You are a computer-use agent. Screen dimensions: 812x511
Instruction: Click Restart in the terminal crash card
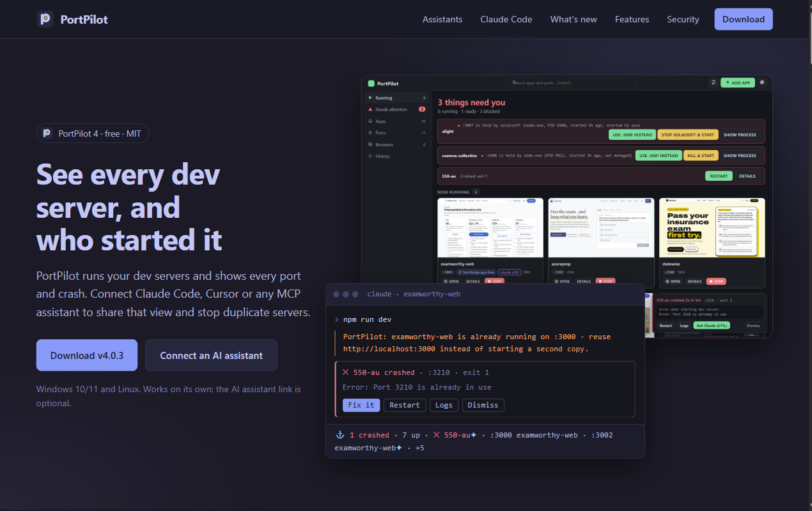tap(405, 405)
